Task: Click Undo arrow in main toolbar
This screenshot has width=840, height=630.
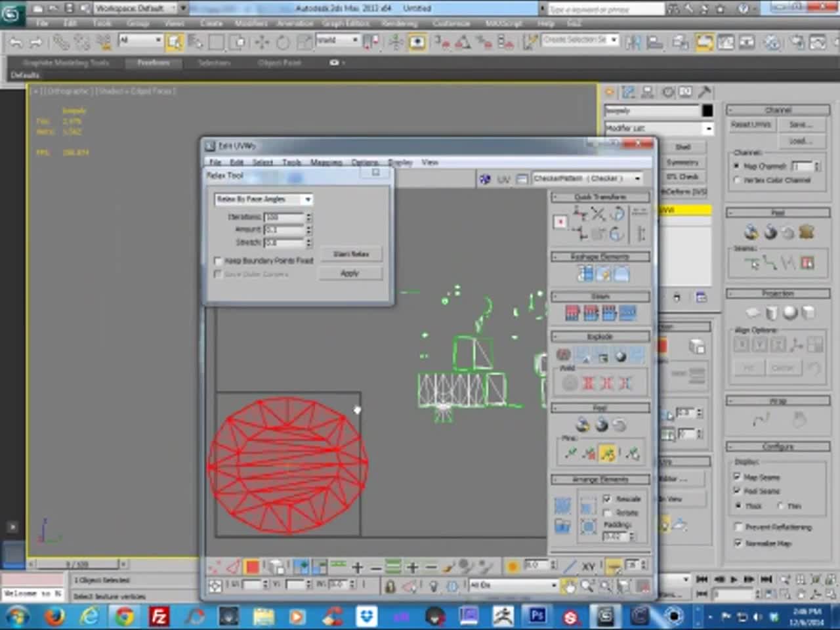Action: (16, 42)
